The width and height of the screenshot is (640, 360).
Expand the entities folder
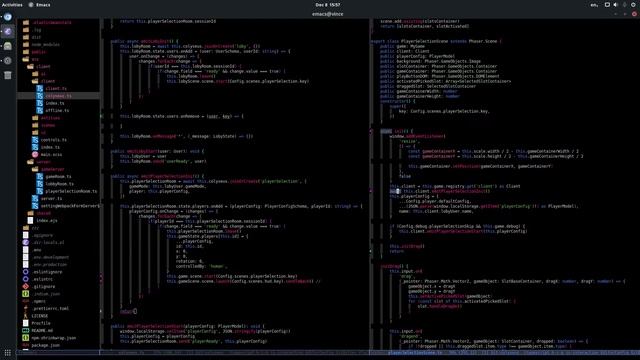(x=46, y=118)
